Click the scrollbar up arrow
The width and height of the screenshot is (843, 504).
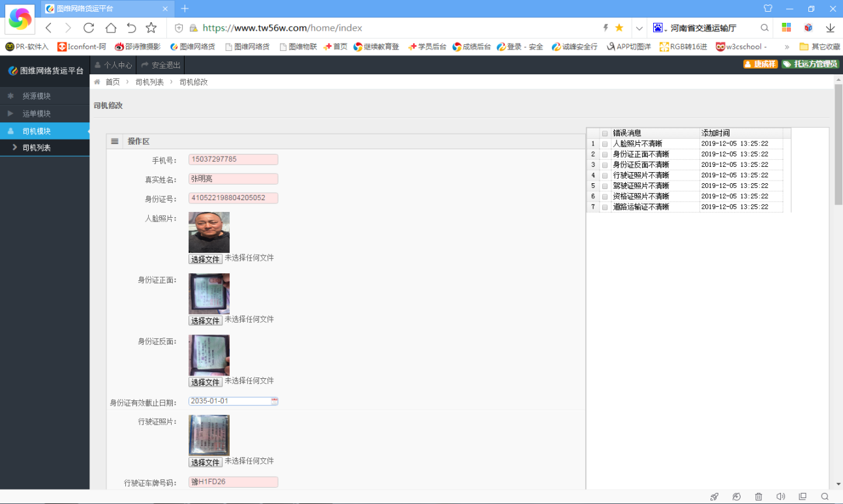pos(838,79)
